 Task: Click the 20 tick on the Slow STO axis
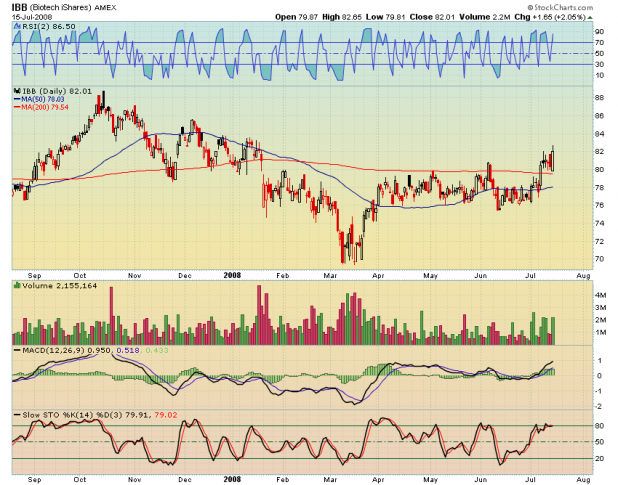(599, 459)
